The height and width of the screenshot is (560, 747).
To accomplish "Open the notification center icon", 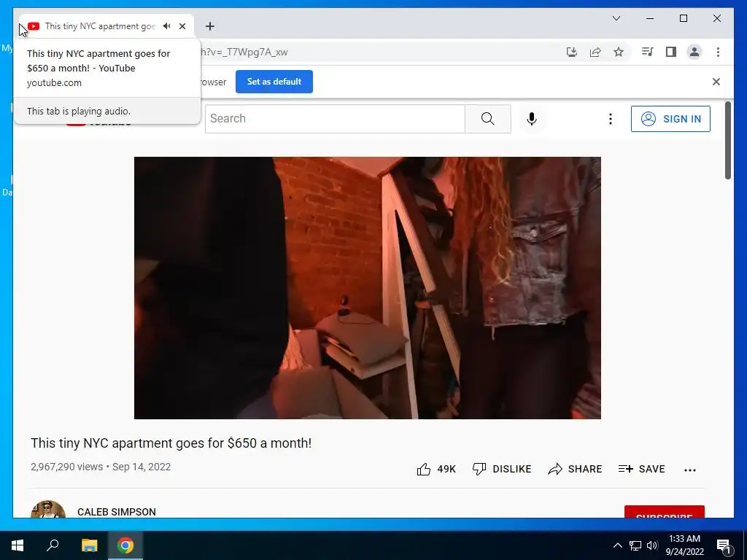I will pos(724,545).
